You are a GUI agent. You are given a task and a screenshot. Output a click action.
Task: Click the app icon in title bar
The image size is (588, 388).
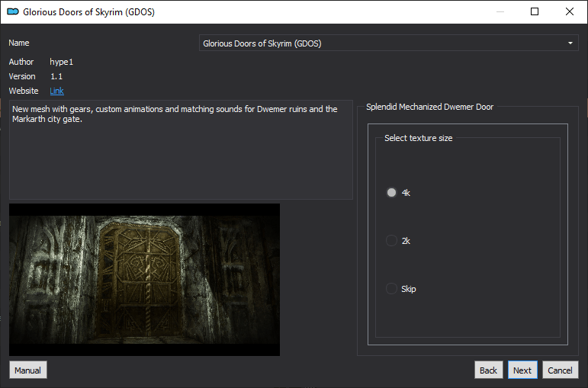(13, 11)
